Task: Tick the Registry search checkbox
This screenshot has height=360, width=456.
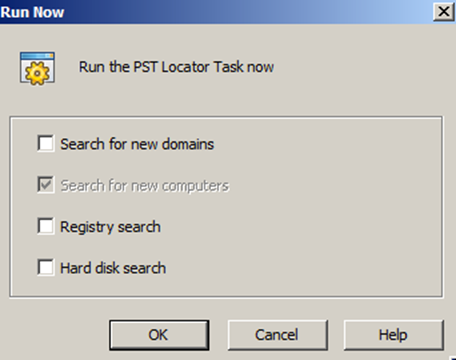Action: [x=46, y=226]
